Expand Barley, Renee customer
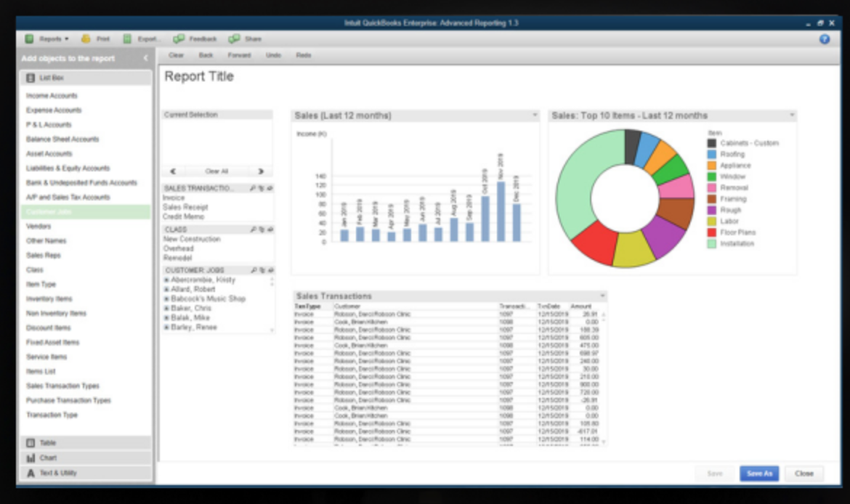The width and height of the screenshot is (850, 504). point(166,328)
